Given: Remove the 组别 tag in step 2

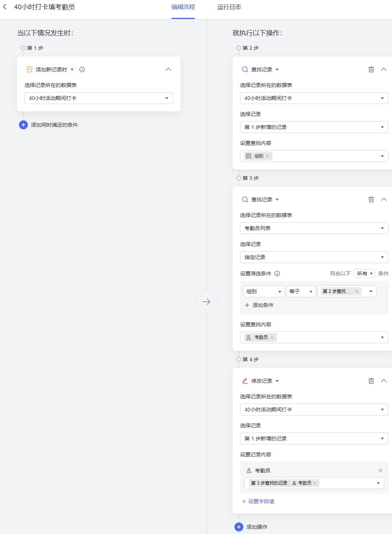Looking at the screenshot, I should pos(268,156).
